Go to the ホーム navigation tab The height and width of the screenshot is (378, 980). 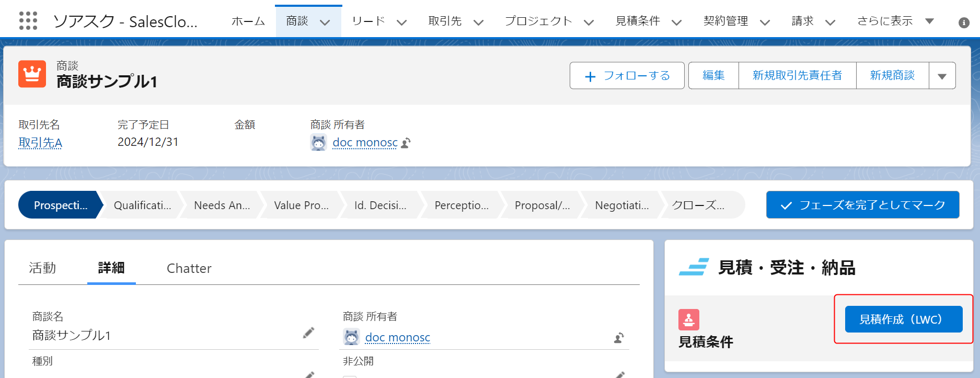tap(248, 21)
